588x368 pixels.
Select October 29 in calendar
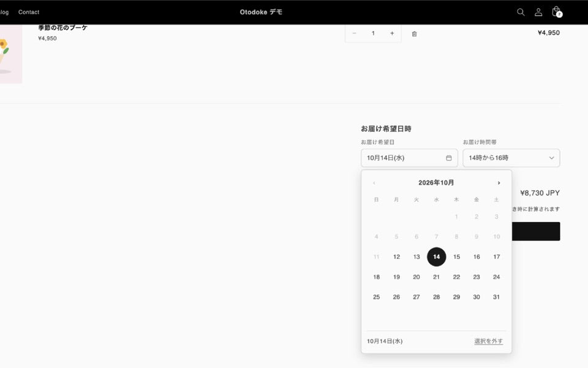[x=456, y=297]
